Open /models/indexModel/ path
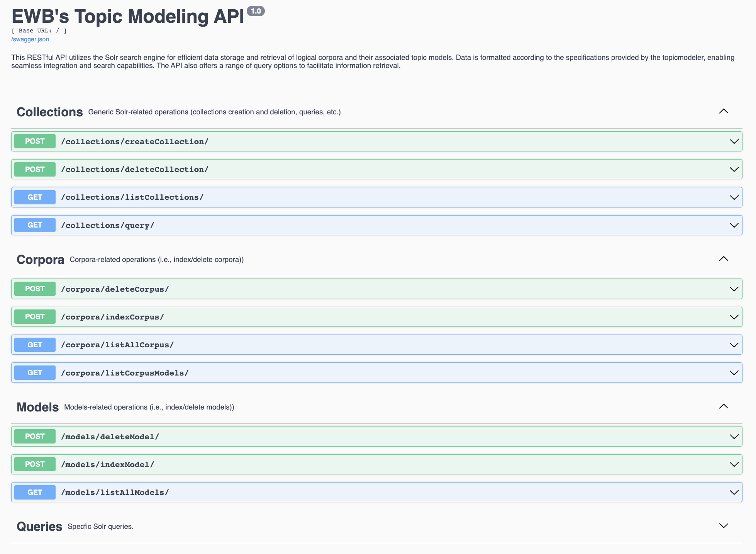This screenshot has height=554, width=756. [108, 465]
